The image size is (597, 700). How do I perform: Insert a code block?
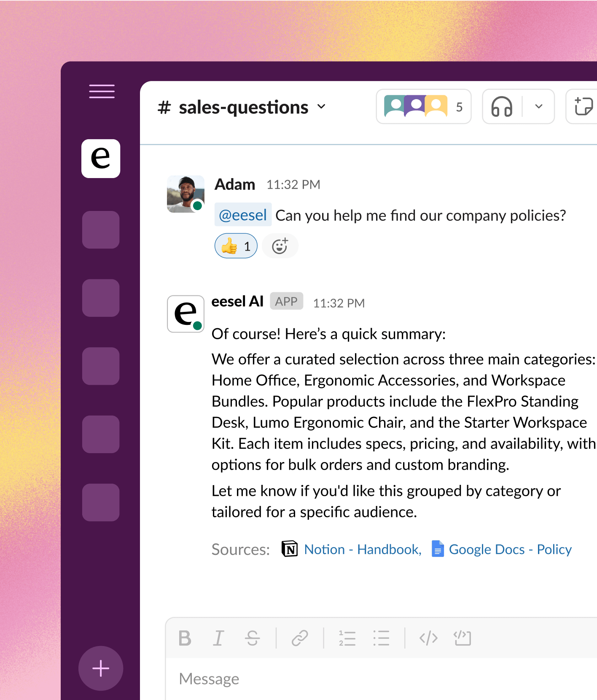[463, 638]
